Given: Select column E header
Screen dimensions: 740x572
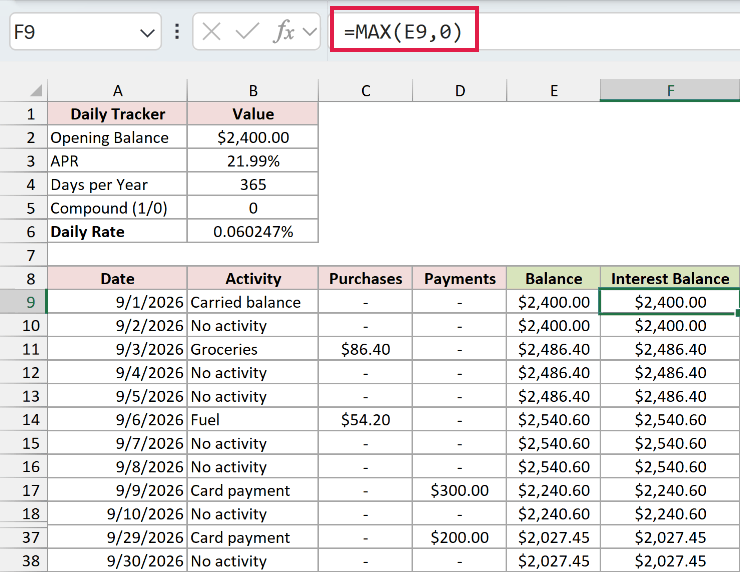Looking at the screenshot, I should (554, 90).
